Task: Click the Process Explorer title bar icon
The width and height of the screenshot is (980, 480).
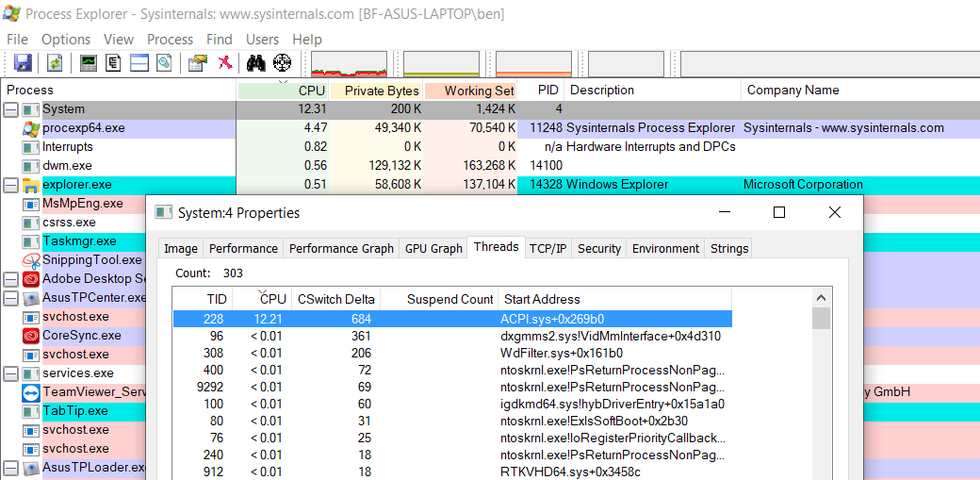Action: tap(11, 13)
